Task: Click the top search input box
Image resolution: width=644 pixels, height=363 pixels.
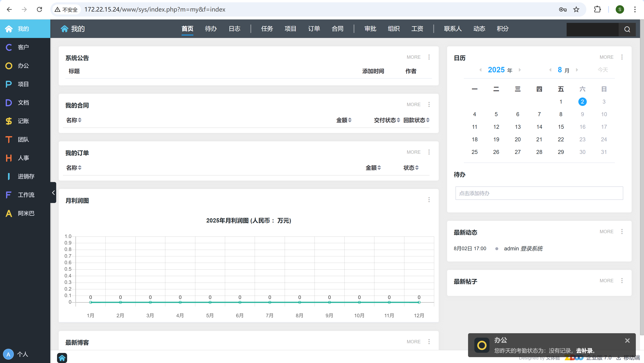Action: pyautogui.click(x=592, y=29)
